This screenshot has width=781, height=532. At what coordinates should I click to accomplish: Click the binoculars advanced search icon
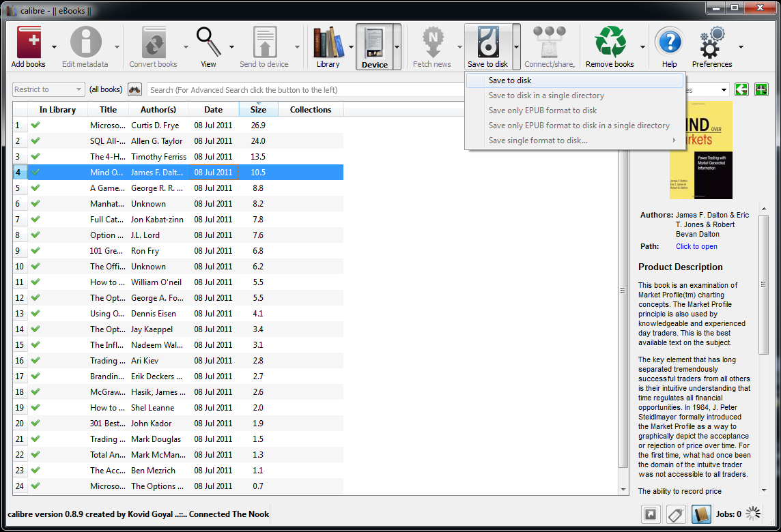(x=134, y=89)
